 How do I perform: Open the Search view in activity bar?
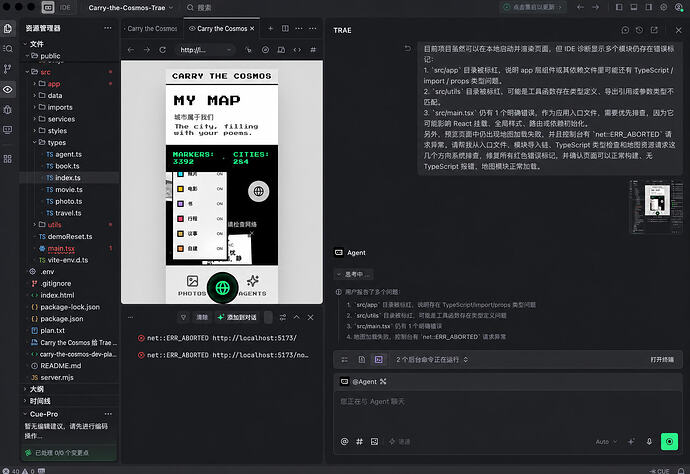point(8,48)
